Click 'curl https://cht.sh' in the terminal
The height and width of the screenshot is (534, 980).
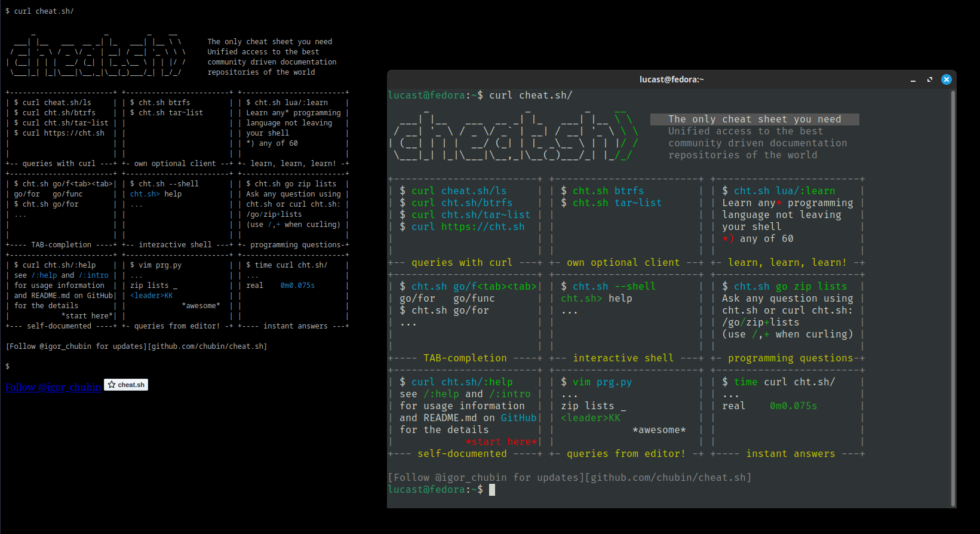[468, 227]
